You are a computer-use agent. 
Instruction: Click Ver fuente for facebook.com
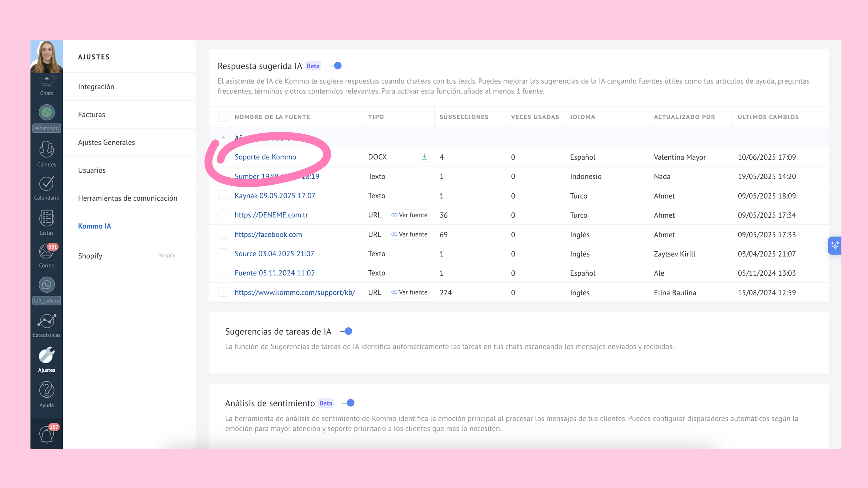pyautogui.click(x=409, y=234)
